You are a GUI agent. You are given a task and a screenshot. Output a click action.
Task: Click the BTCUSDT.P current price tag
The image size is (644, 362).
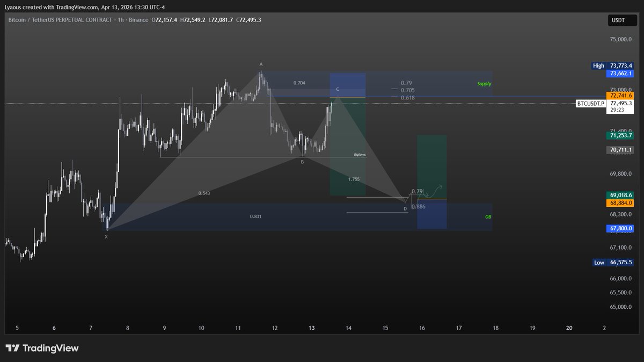[x=605, y=103]
